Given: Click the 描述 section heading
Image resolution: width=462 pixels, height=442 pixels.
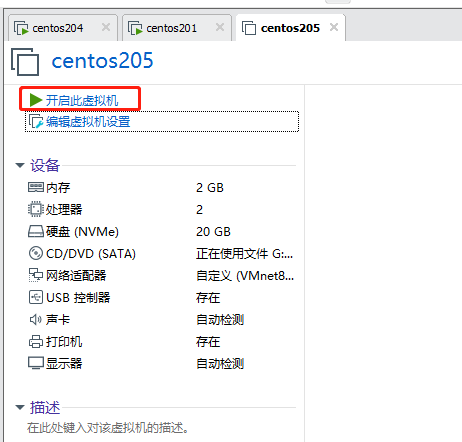Looking at the screenshot, I should click(45, 407).
